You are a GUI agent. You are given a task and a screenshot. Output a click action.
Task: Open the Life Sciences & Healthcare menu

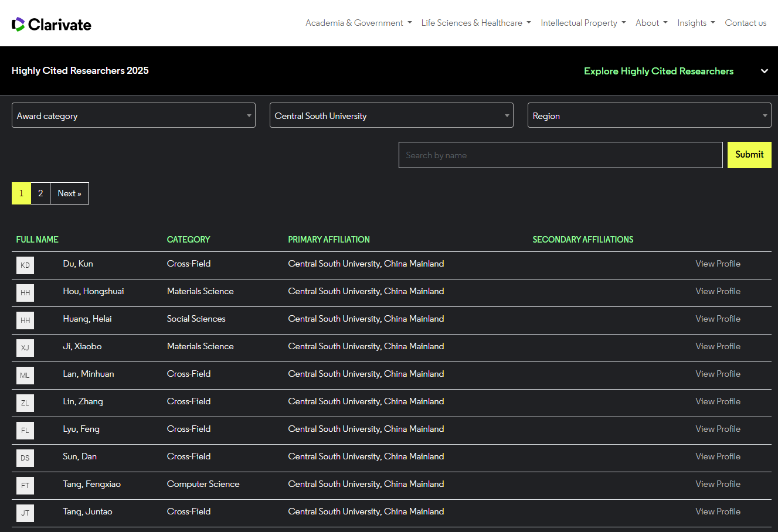pyautogui.click(x=475, y=23)
